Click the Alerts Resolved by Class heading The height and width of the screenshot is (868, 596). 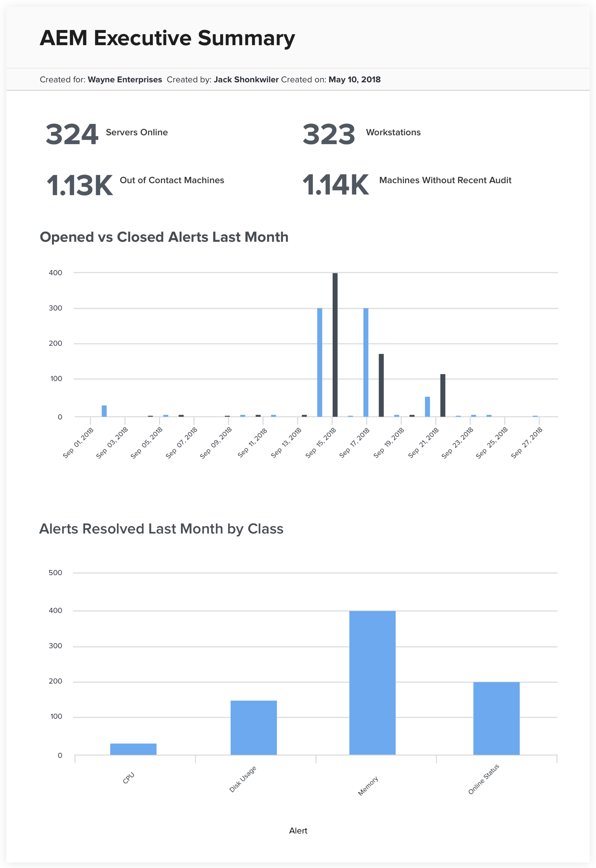(161, 529)
